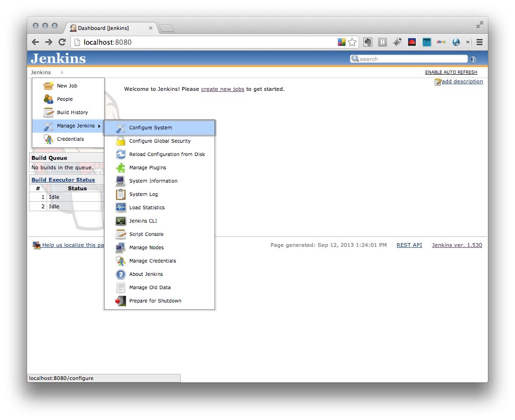This screenshot has height=420, width=515.
Task: Click the Script Console notepad icon
Action: (x=120, y=234)
